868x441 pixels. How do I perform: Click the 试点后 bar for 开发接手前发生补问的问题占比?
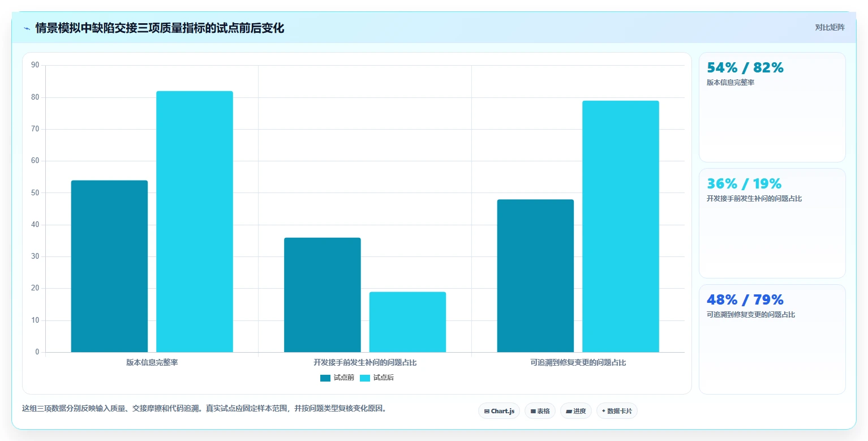tap(407, 322)
